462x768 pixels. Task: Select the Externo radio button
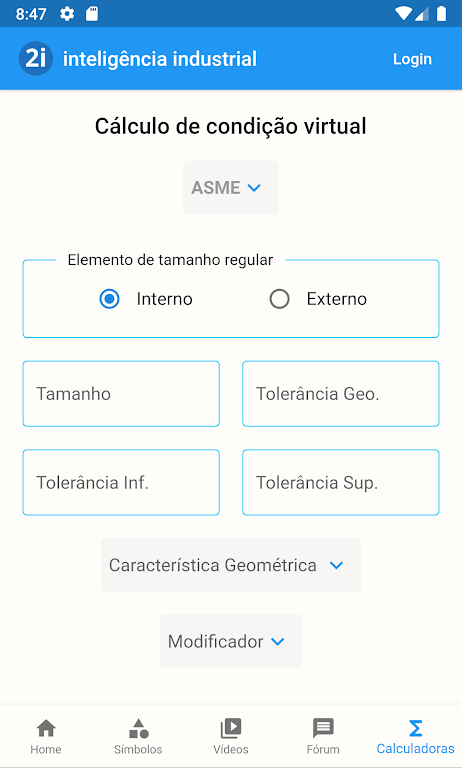tap(279, 299)
